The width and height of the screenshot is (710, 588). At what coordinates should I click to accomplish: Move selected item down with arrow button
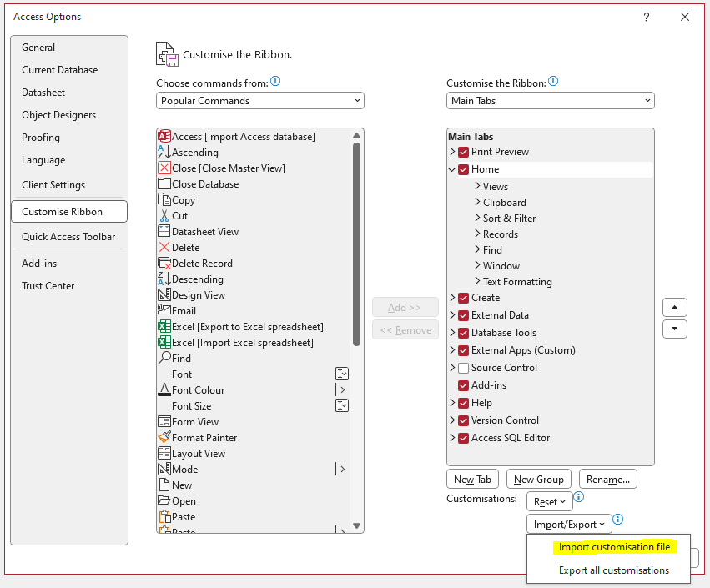(675, 329)
